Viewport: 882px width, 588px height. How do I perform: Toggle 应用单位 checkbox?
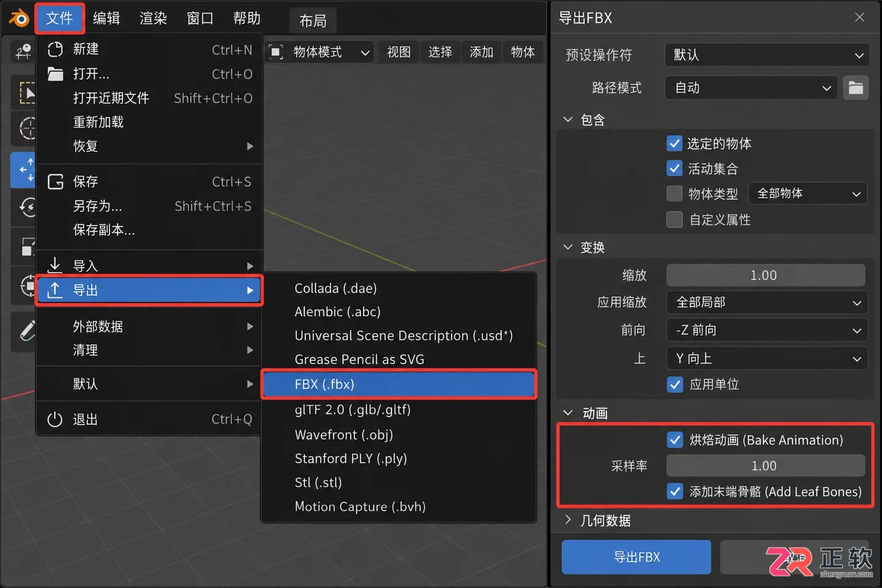tap(675, 385)
